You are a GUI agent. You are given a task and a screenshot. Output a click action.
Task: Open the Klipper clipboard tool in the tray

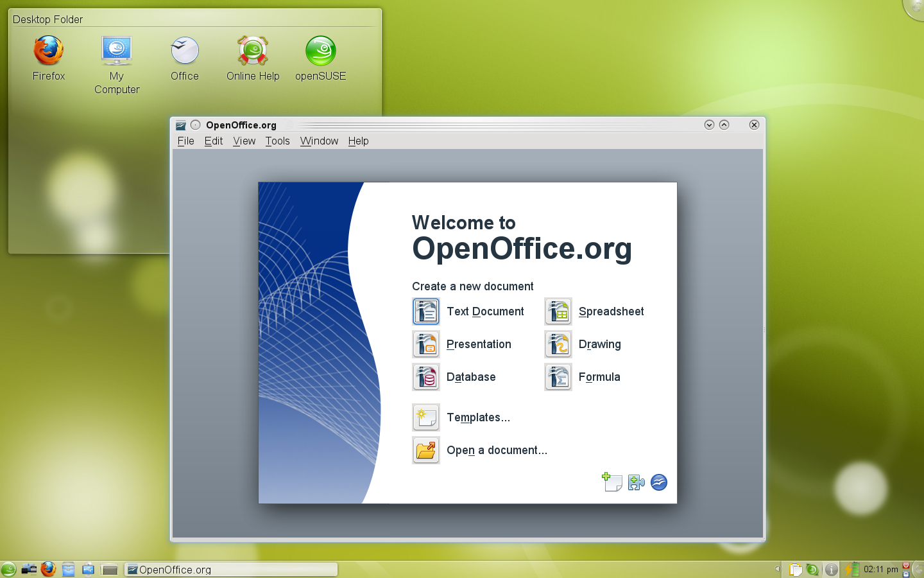796,569
